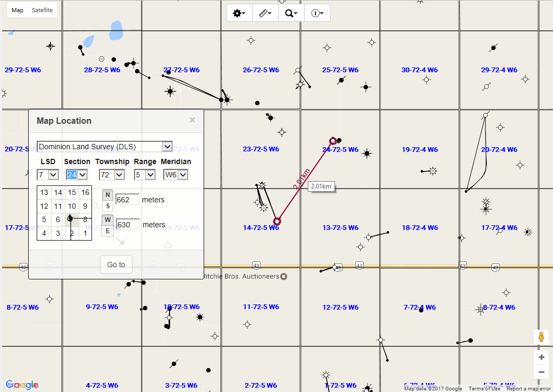This screenshot has width=553, height=392.
Task: Select the N direction toggle
Action: coord(107,195)
